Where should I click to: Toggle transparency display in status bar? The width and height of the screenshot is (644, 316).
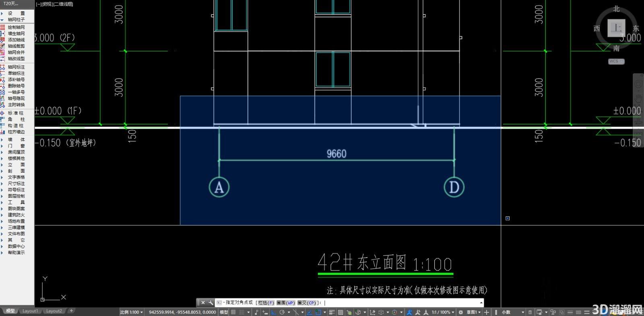tap(341, 312)
